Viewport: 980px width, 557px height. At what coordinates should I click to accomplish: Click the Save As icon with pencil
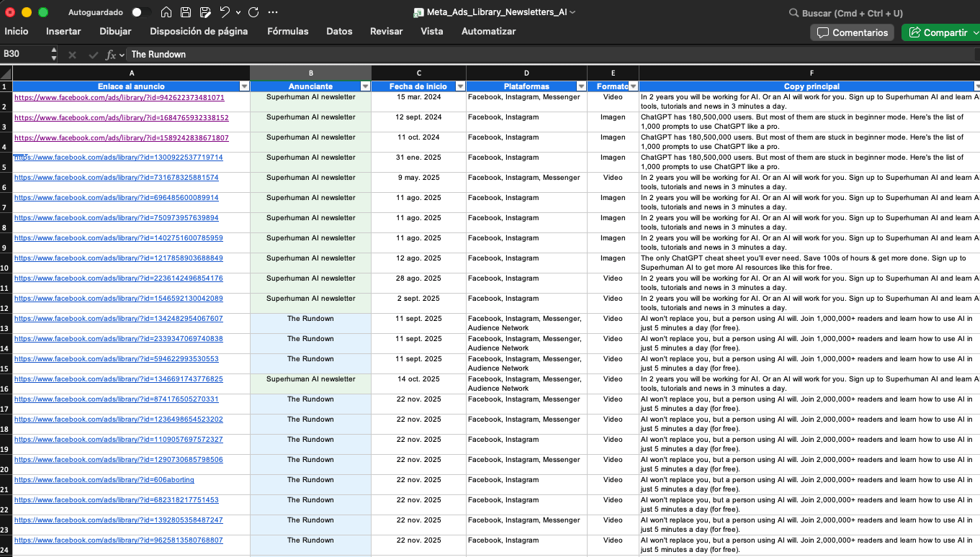[x=205, y=12]
